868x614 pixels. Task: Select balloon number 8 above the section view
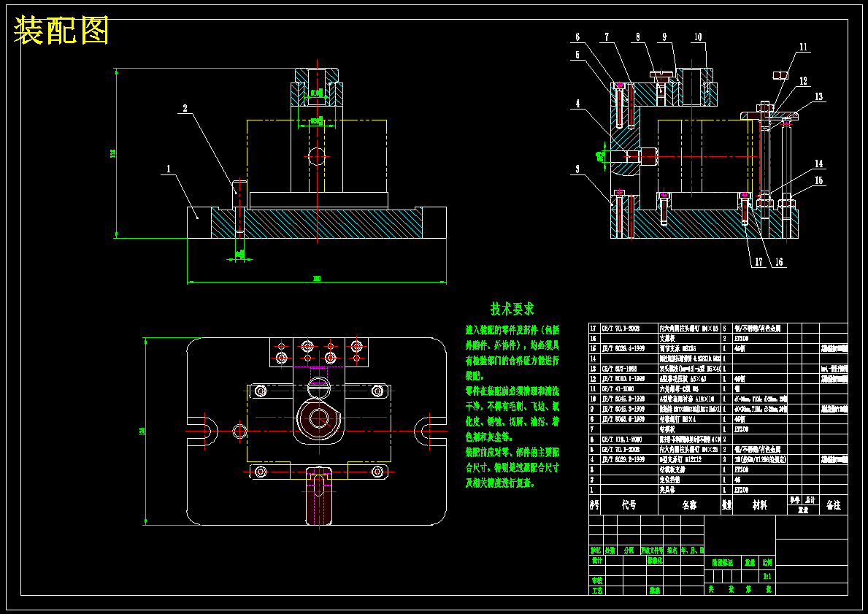click(x=638, y=37)
